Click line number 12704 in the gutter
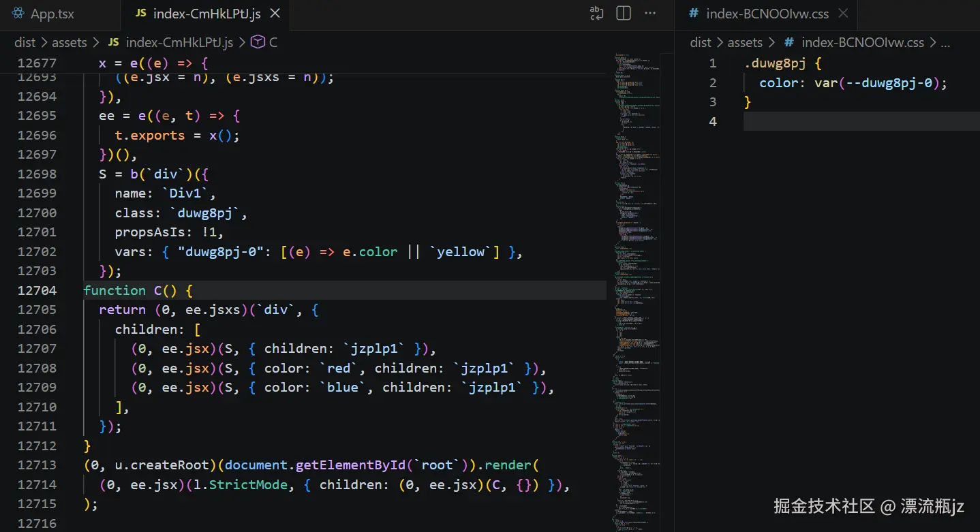 pos(38,290)
